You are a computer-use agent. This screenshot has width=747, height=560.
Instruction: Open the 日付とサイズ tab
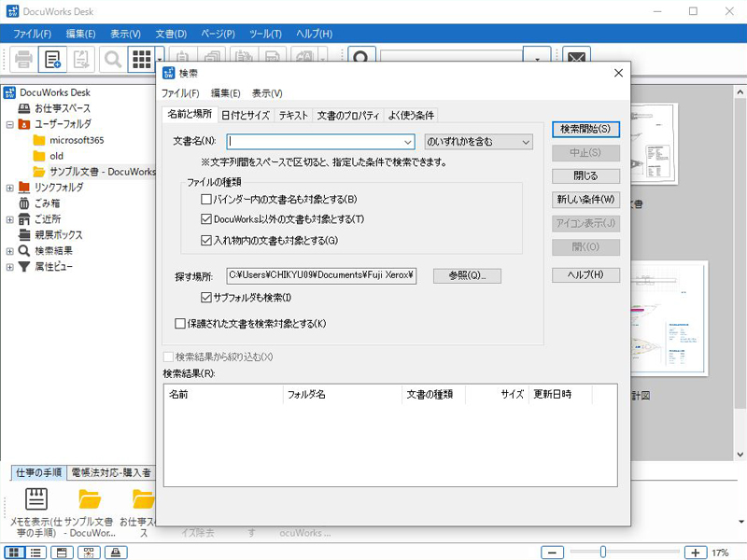pyautogui.click(x=246, y=115)
